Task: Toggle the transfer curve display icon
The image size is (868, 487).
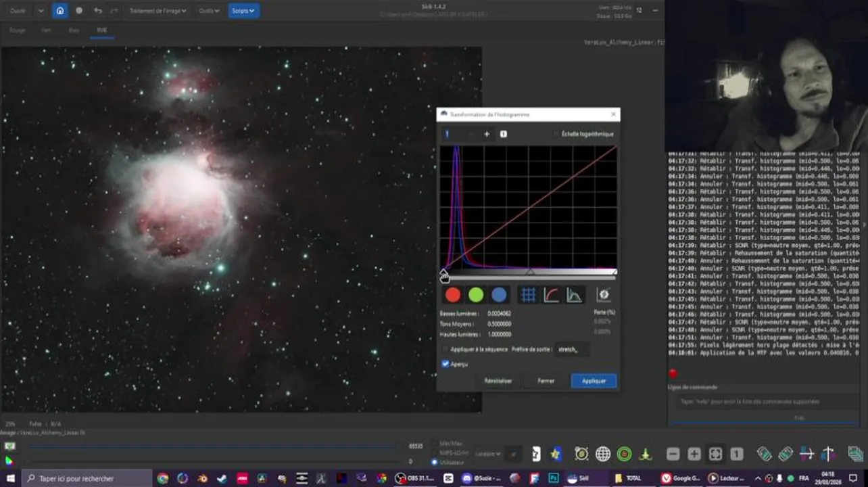Action: pos(552,294)
